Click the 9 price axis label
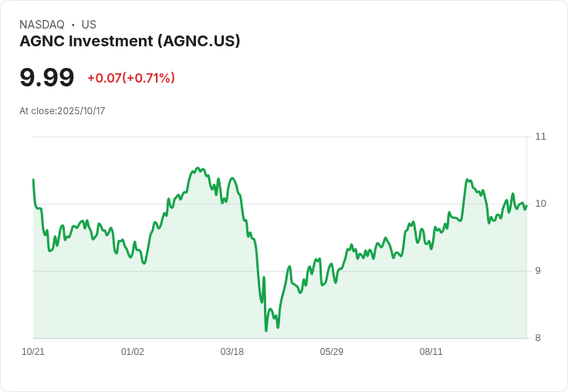568x392 pixels. coord(538,271)
